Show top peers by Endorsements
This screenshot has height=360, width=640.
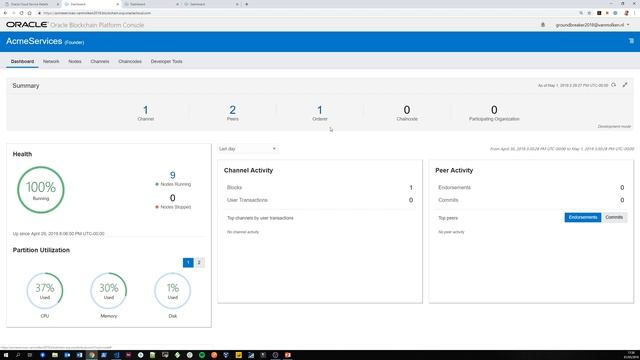[x=582, y=217]
